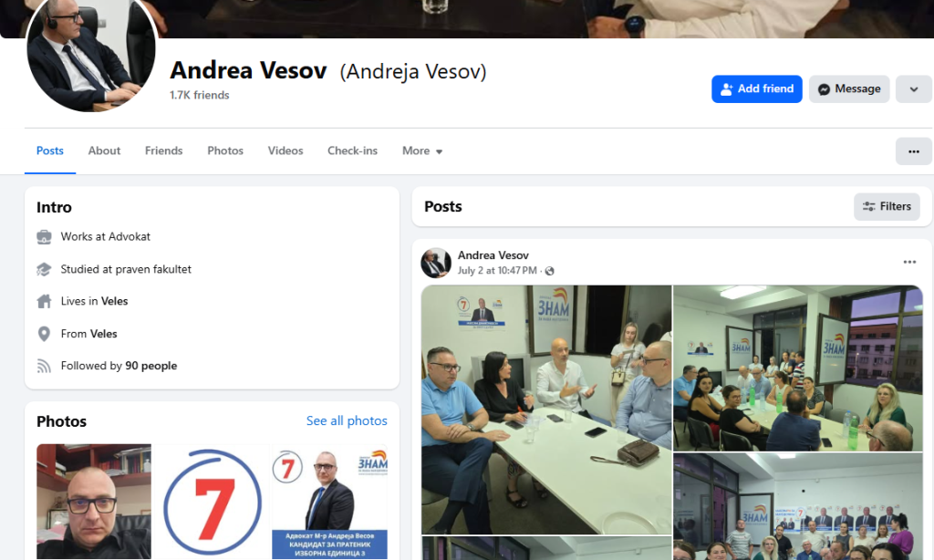The height and width of the screenshot is (560, 934).
Task: Click the 'Followed by 90 people' text
Action: click(x=119, y=366)
